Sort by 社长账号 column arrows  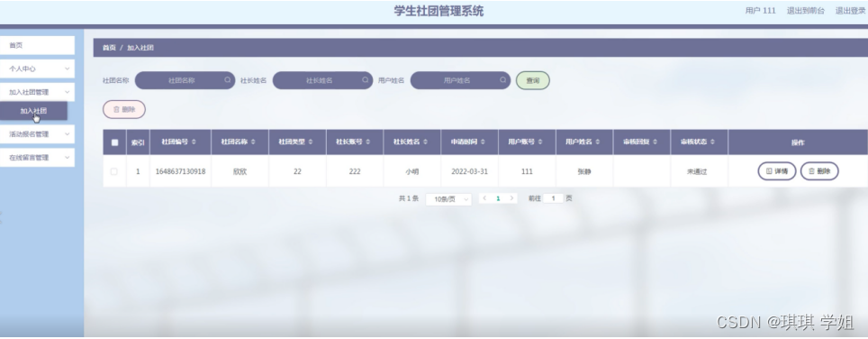(x=368, y=142)
